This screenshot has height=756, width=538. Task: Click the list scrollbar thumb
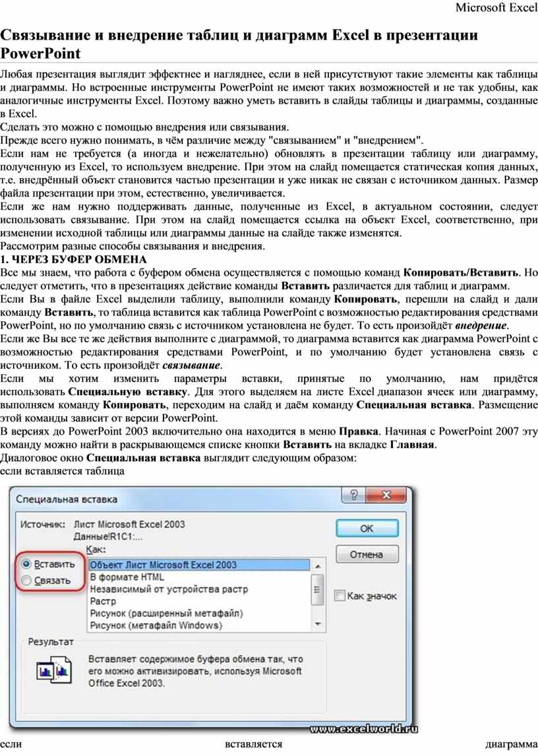point(317,589)
